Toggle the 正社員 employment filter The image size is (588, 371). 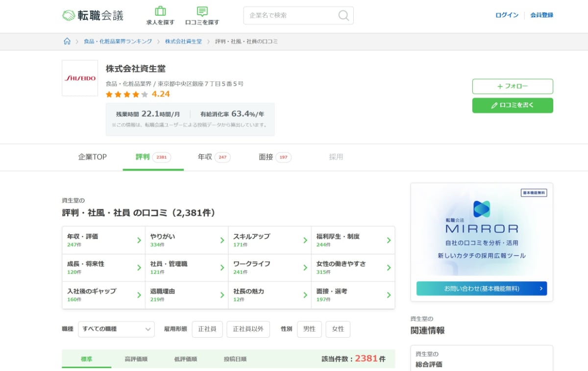coord(207,329)
